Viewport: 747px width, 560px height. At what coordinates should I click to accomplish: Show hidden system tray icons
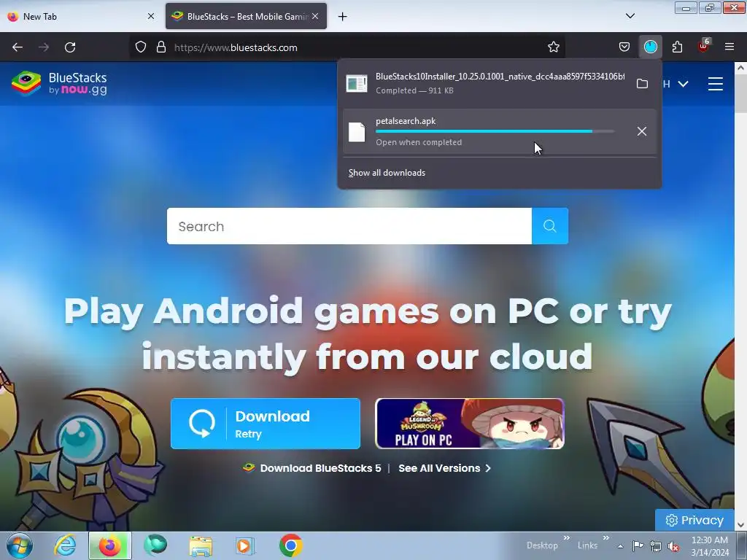point(620,546)
